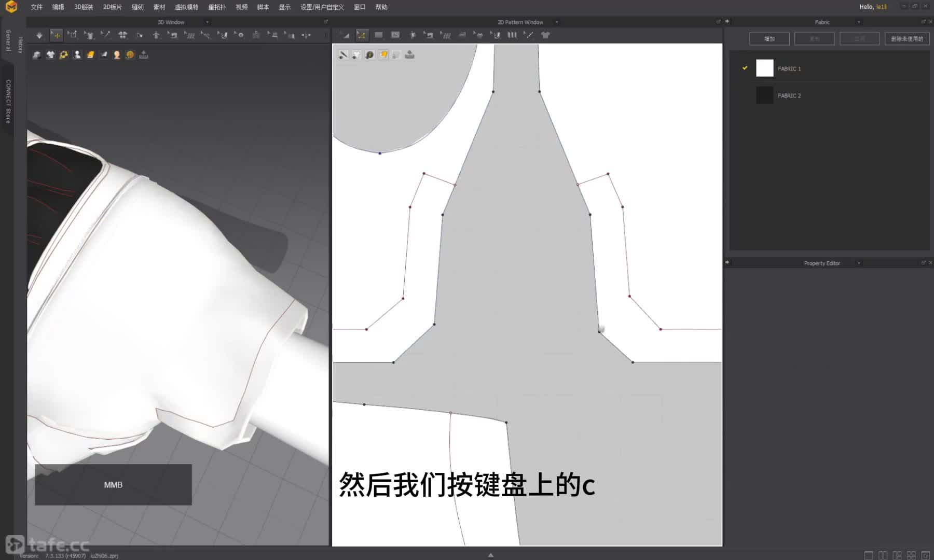Click the Internal Rectangle tool in 2D toolbar
Viewport: 934px width, 560px height.
(x=395, y=35)
